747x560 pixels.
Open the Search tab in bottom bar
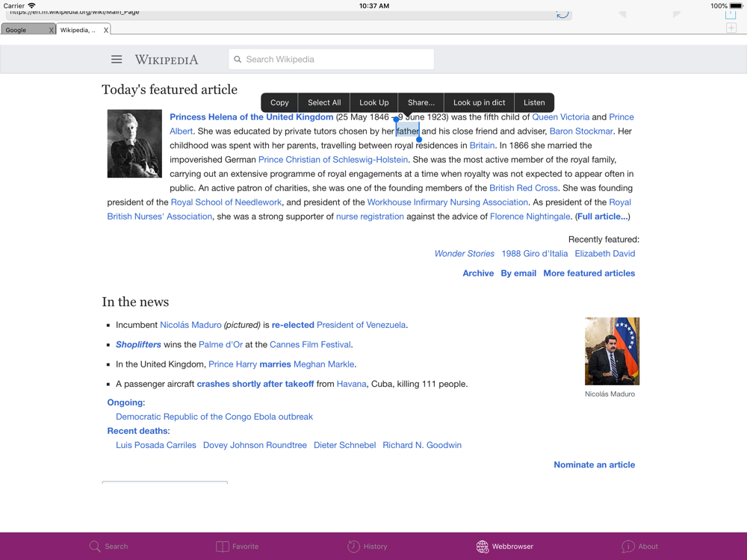[108, 547]
